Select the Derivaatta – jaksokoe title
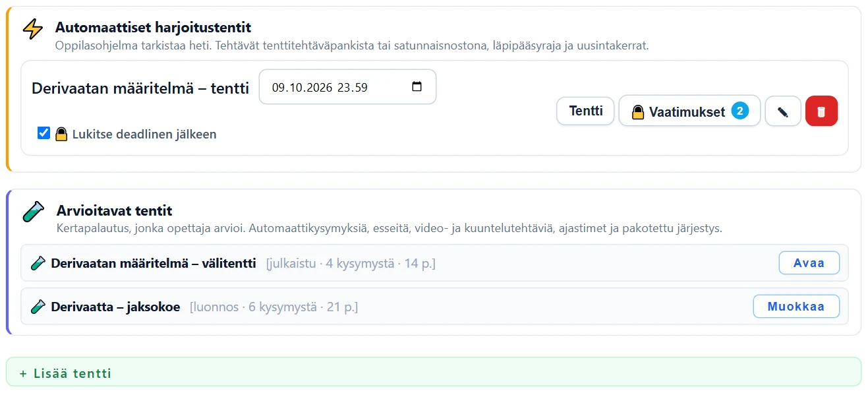 (115, 307)
